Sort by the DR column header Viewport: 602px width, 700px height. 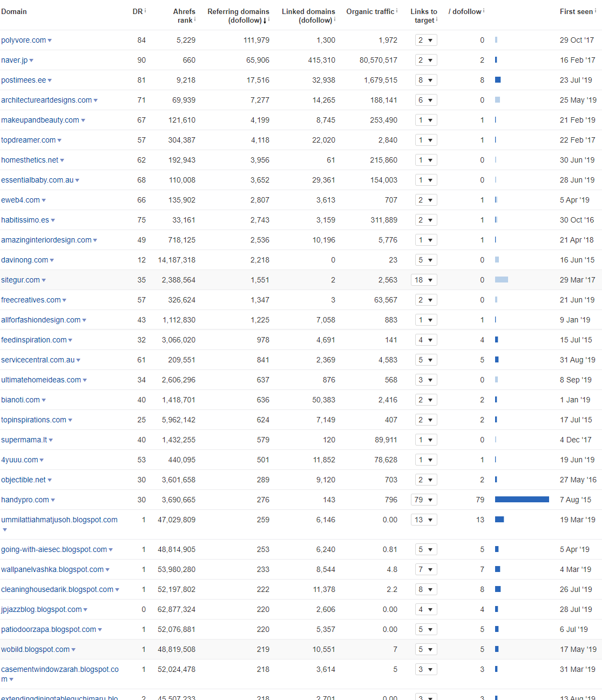[x=138, y=11]
